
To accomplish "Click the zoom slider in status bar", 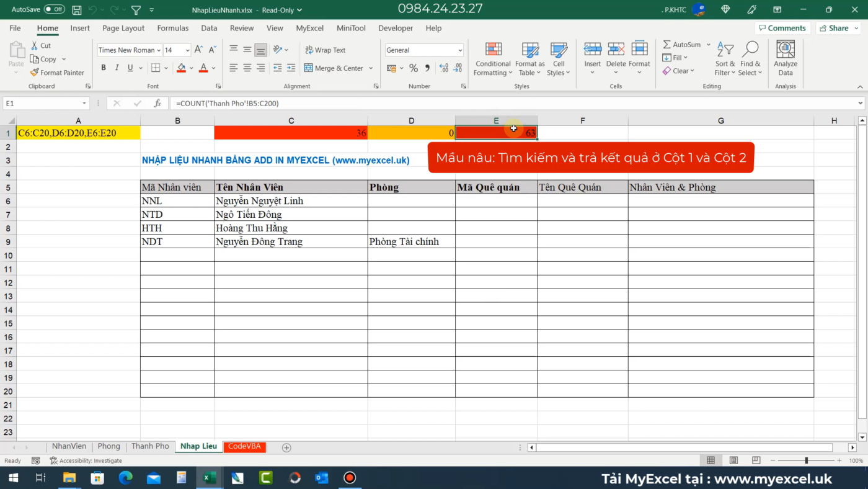I will tap(806, 460).
